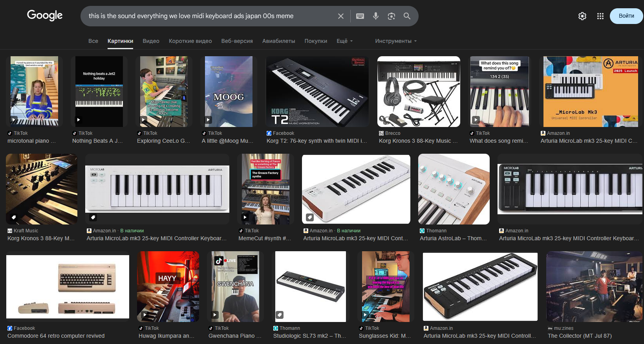The height and width of the screenshot is (344, 644).
Task: Switch to the Видео tab
Action: (x=151, y=41)
